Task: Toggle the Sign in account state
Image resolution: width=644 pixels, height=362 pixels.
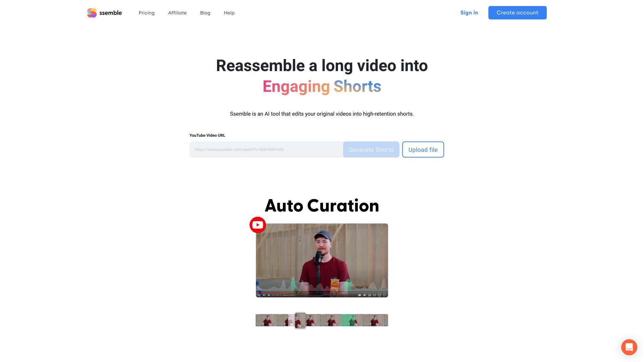Action: [469, 12]
